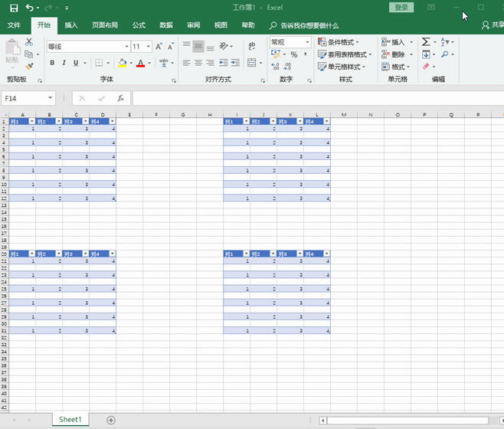Click the increase font size icon

coord(159,47)
